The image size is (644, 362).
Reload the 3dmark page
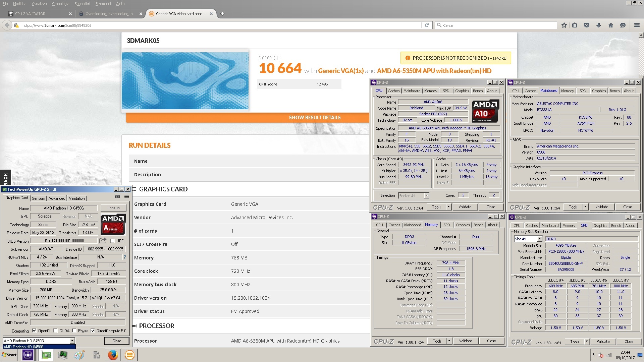[427, 25]
